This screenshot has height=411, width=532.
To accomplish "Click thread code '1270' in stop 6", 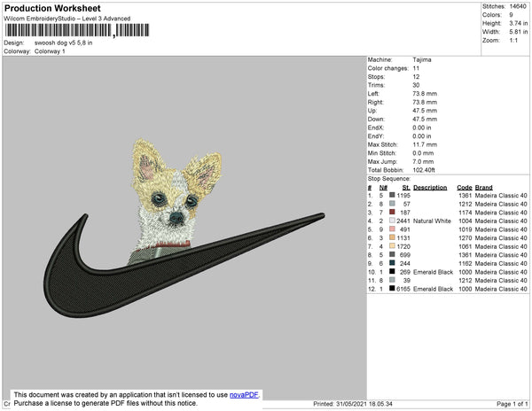I will pos(465,238).
